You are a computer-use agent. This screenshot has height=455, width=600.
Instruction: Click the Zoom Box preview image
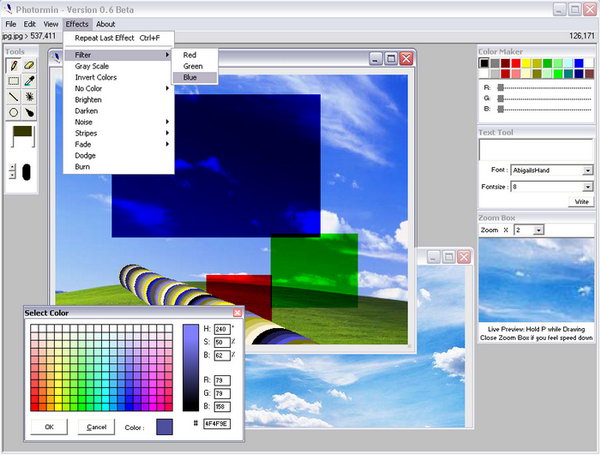pyautogui.click(x=536, y=280)
